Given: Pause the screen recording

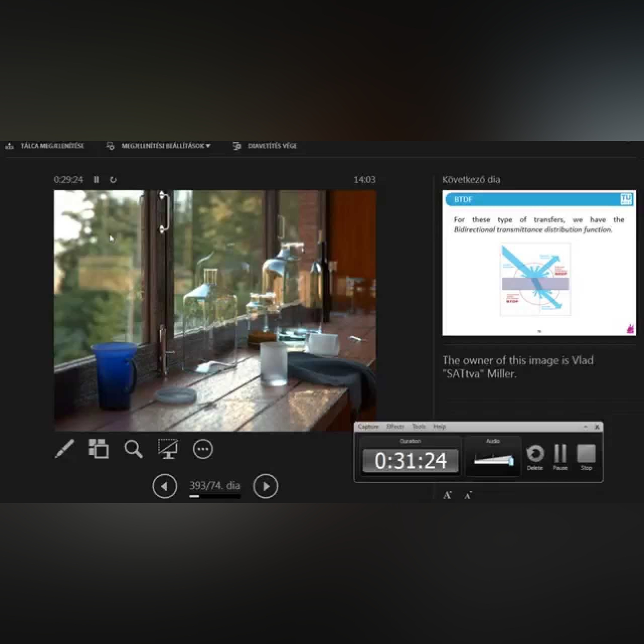Looking at the screenshot, I should 560,457.
